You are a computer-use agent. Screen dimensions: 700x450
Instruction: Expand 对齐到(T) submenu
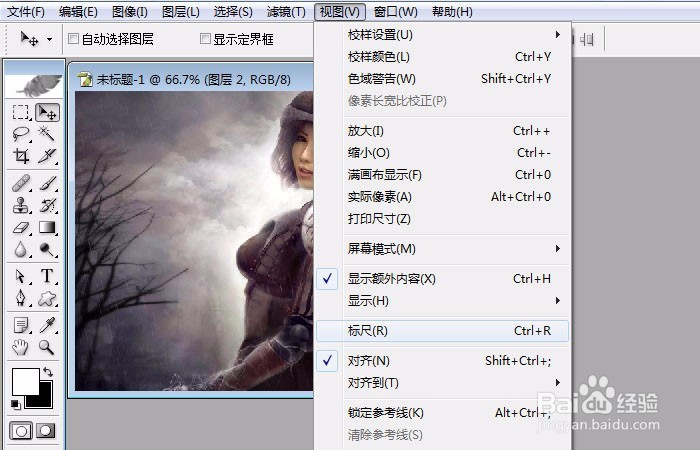pyautogui.click(x=442, y=383)
